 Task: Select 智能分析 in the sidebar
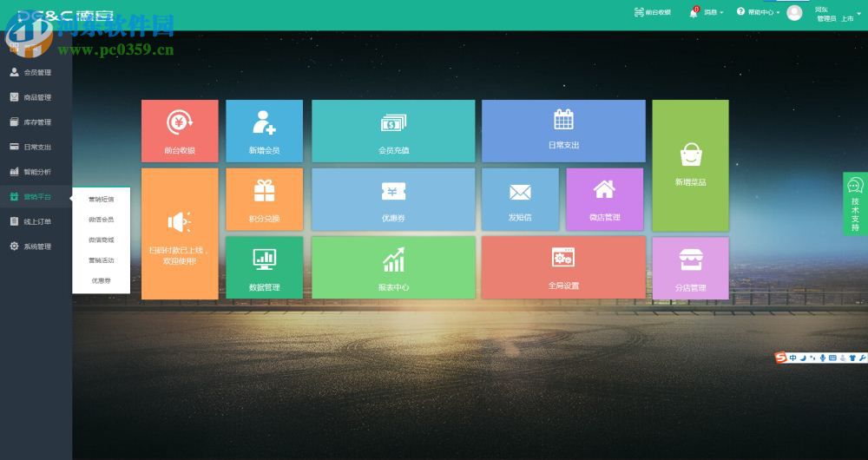36,172
